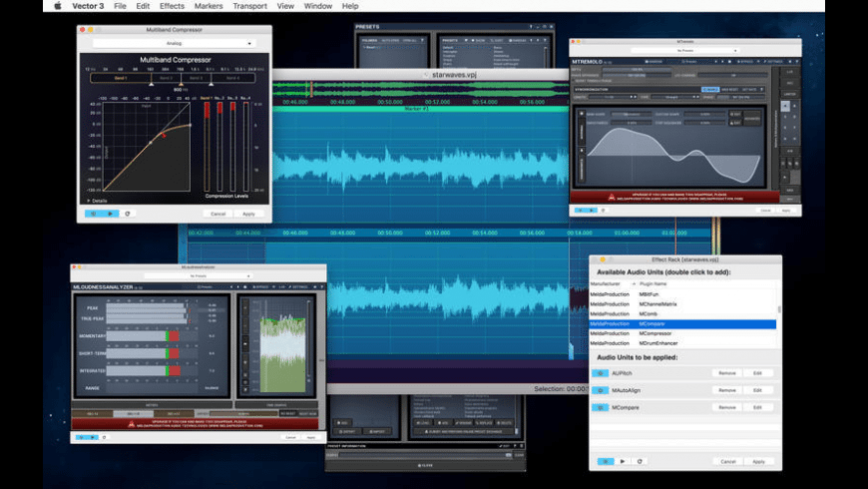Remove the MCompare audio unit
Screen dimensions: 868x489
(727, 407)
